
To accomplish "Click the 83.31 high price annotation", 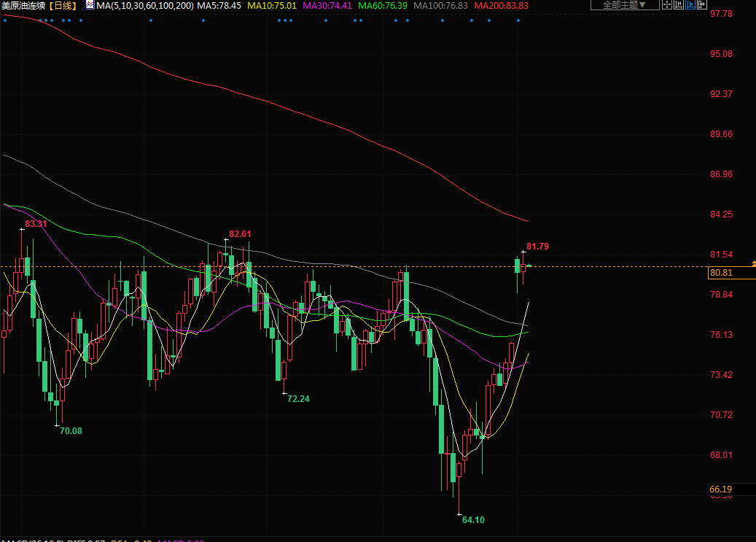I will pyautogui.click(x=36, y=224).
